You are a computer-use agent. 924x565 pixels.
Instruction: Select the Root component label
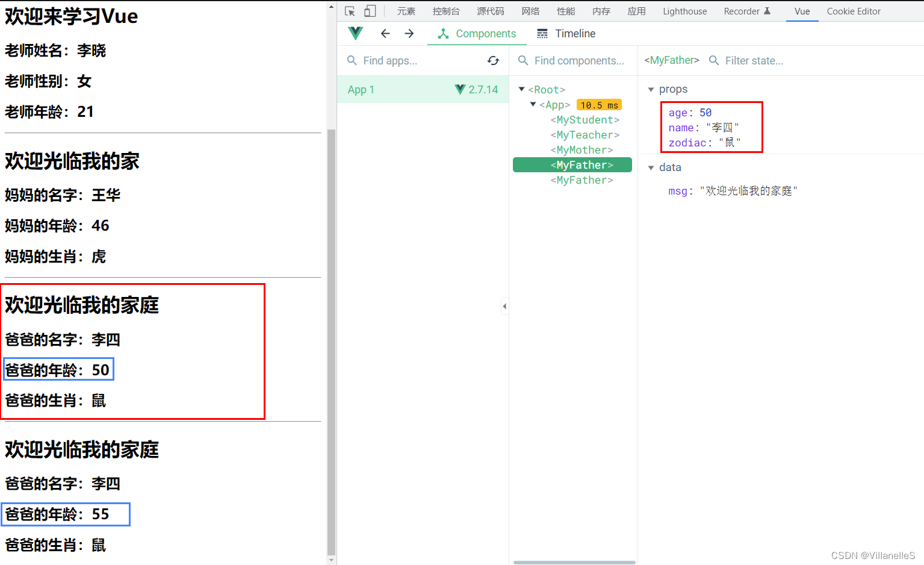tap(547, 90)
